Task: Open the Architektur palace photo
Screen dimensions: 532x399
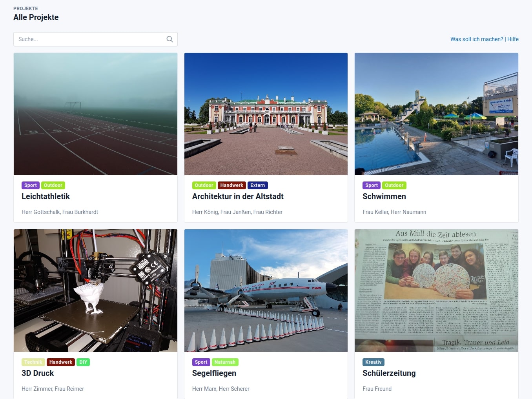Action: 266,114
